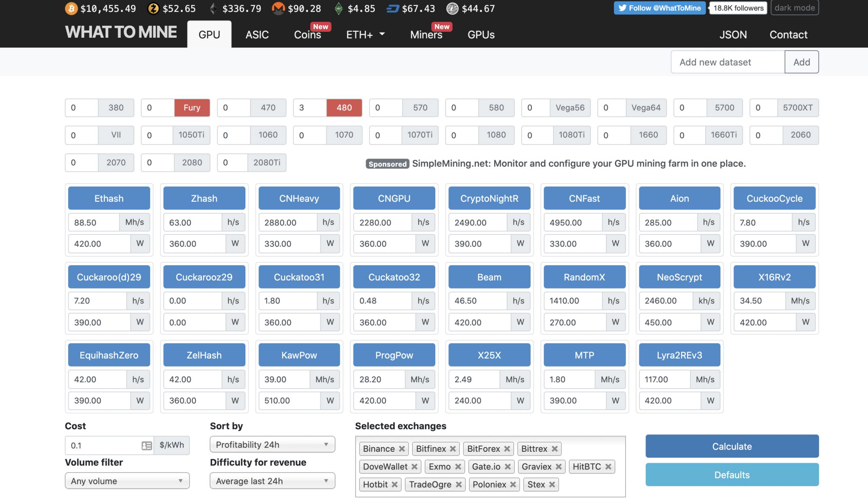This screenshot has width=868, height=503.
Task: Remove Binance from selected exchanges
Action: click(402, 449)
